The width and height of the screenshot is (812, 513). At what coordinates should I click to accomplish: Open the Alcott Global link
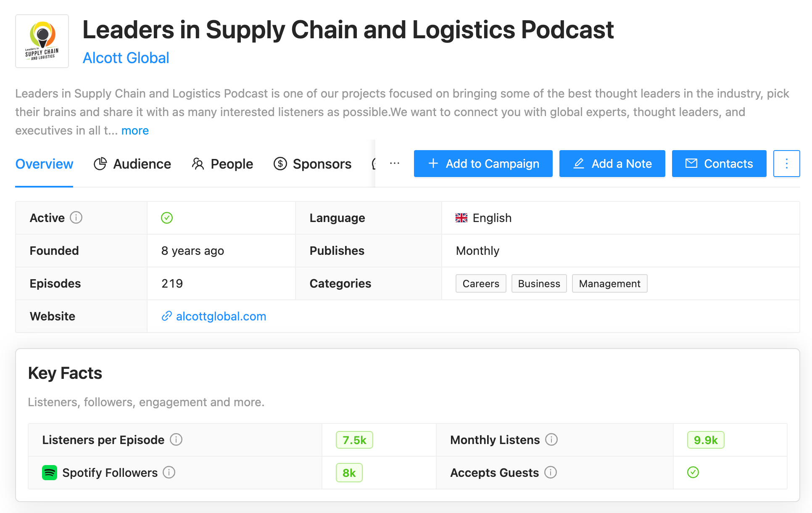(126, 58)
